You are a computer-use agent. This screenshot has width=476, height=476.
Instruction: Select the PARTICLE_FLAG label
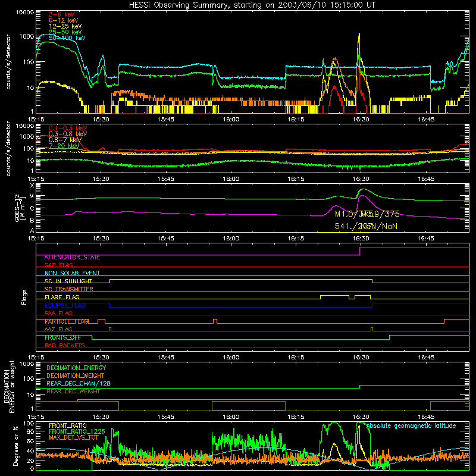pos(67,321)
